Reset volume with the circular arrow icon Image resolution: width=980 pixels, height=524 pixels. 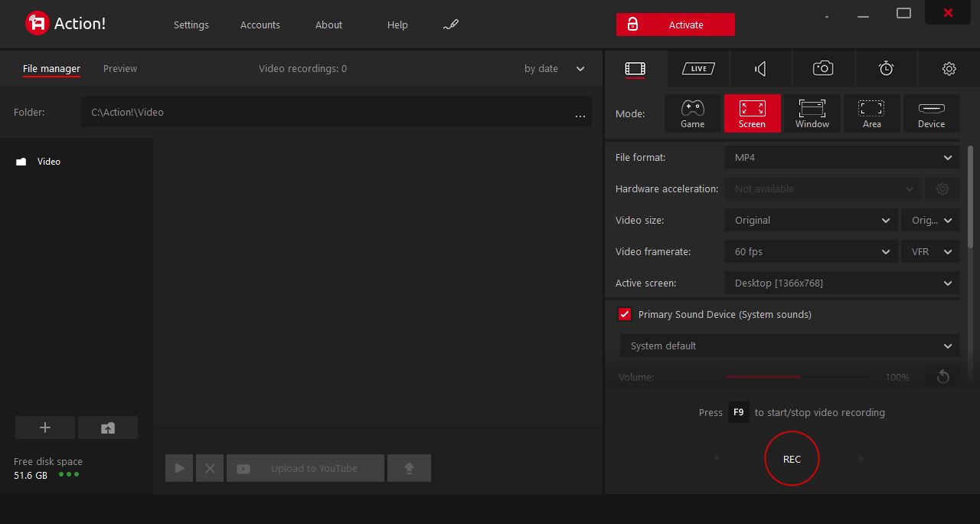[x=942, y=376]
